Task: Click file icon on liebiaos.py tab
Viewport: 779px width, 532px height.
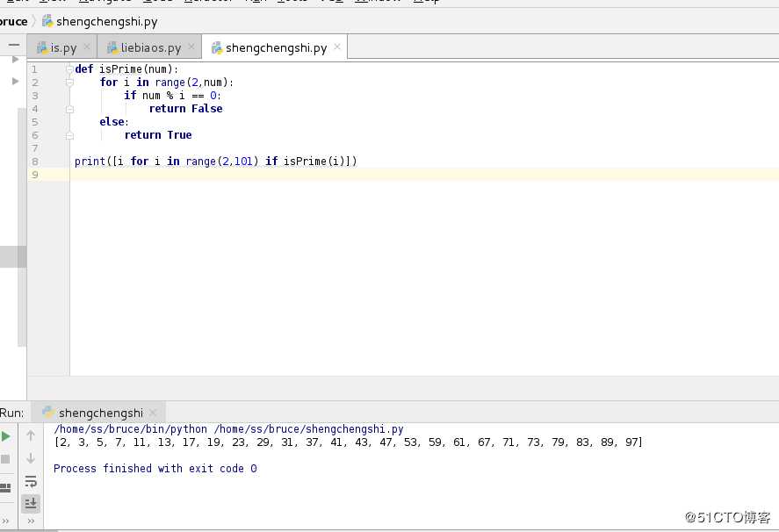Action: pos(112,47)
